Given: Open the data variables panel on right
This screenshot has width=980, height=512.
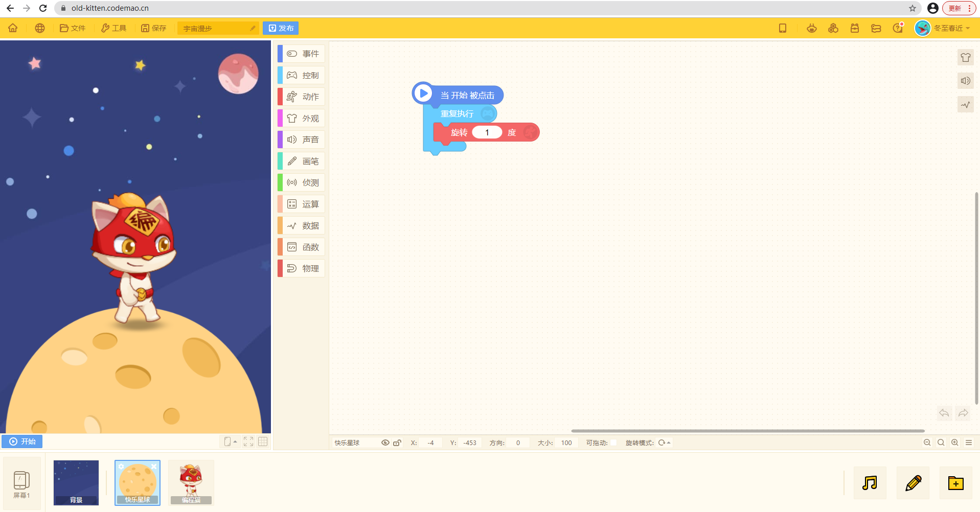Looking at the screenshot, I should [x=965, y=105].
